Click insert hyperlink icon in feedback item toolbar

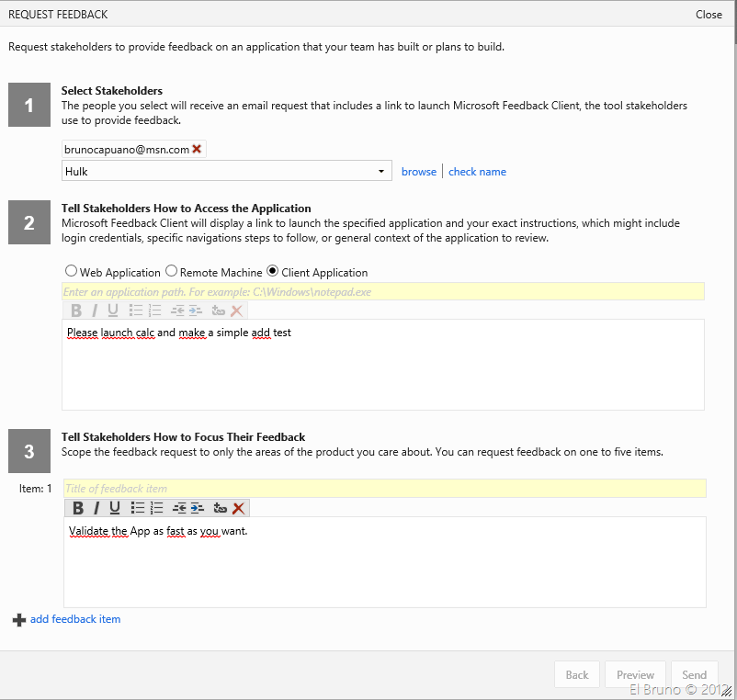coord(220,508)
